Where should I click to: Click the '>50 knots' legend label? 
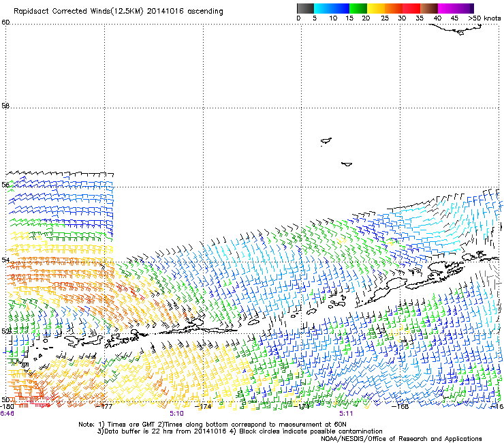(484, 18)
